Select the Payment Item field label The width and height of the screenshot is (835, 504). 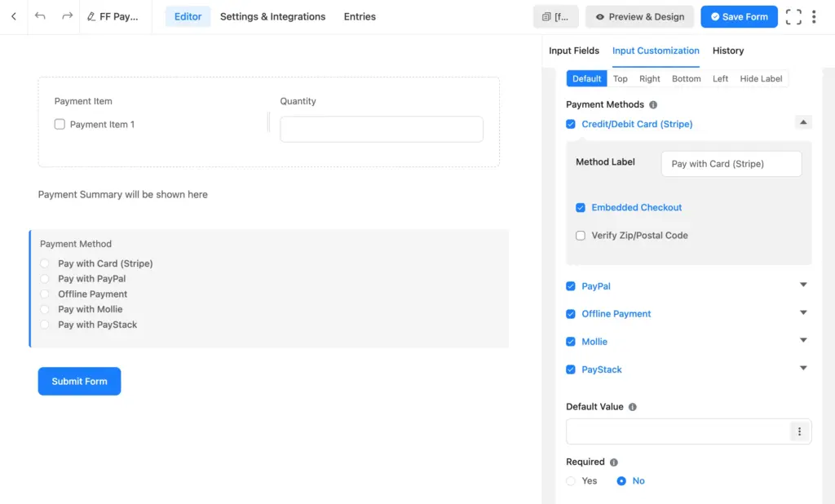(x=83, y=101)
